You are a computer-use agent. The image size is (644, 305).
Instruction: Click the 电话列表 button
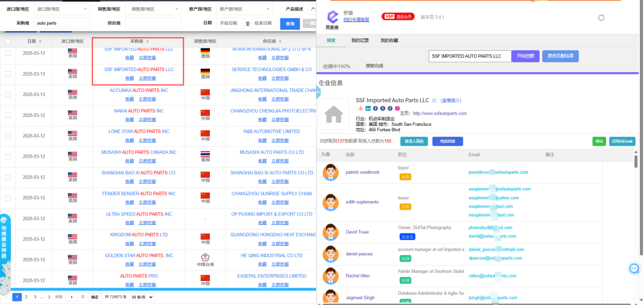(447, 141)
